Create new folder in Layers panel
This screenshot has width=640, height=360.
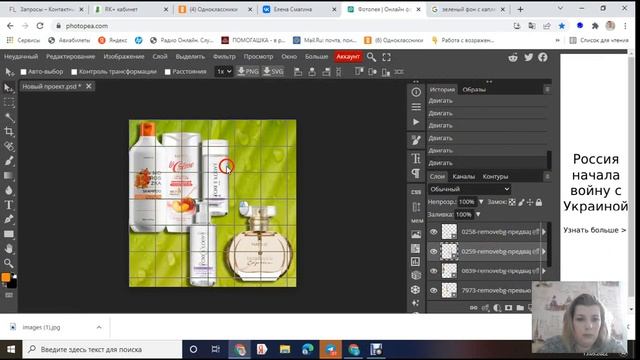tap(520, 308)
